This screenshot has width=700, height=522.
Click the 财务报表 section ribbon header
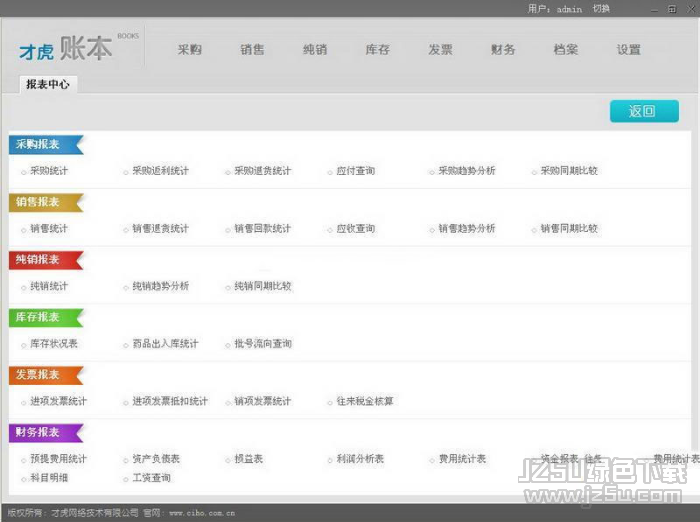click(46, 433)
